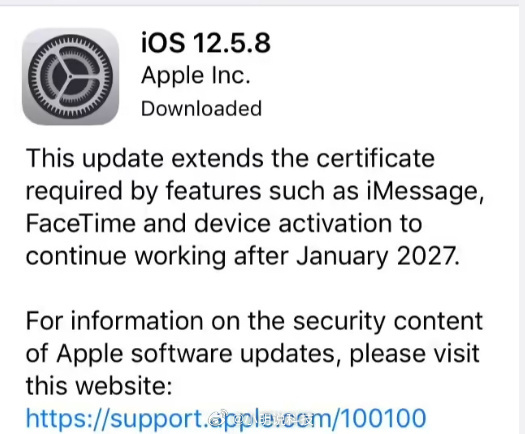The width and height of the screenshot is (525, 434).
Task: Select the 'This update extends the certificate' line
Action: pos(230,159)
